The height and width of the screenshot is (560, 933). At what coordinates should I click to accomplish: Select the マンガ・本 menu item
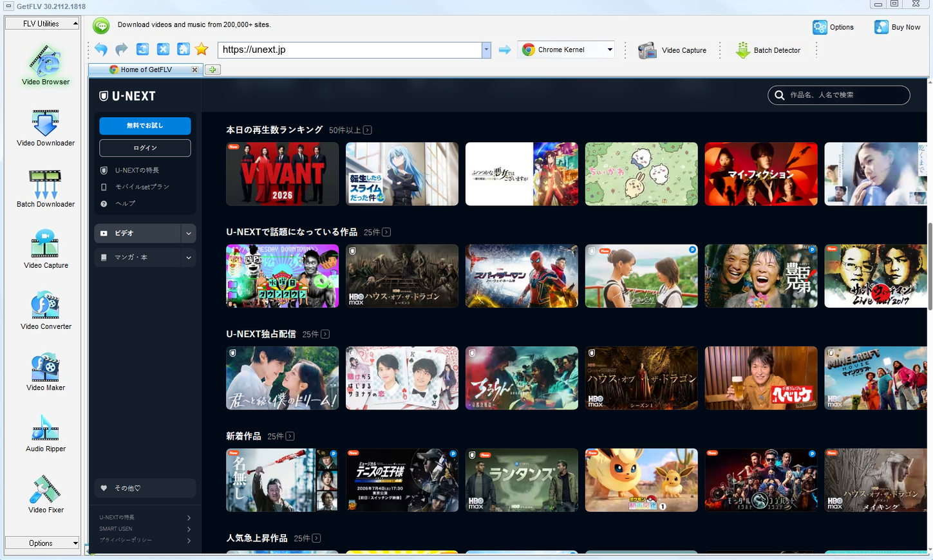[138, 257]
